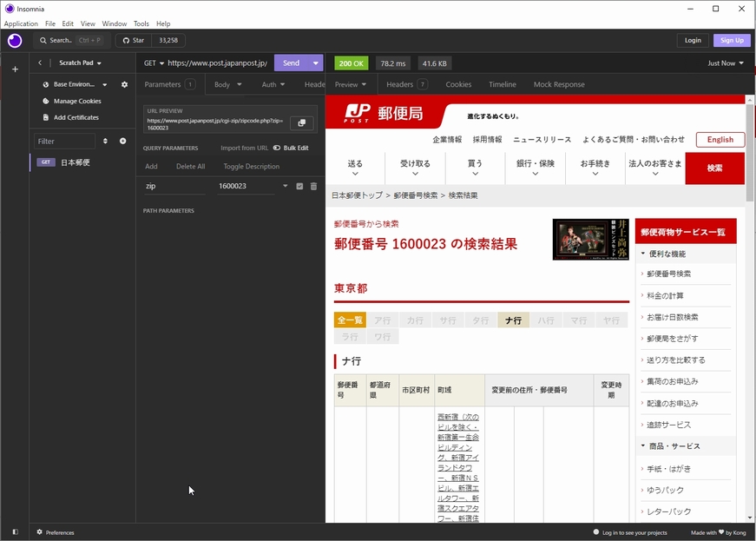Open the Send options dropdown arrow

pos(315,63)
